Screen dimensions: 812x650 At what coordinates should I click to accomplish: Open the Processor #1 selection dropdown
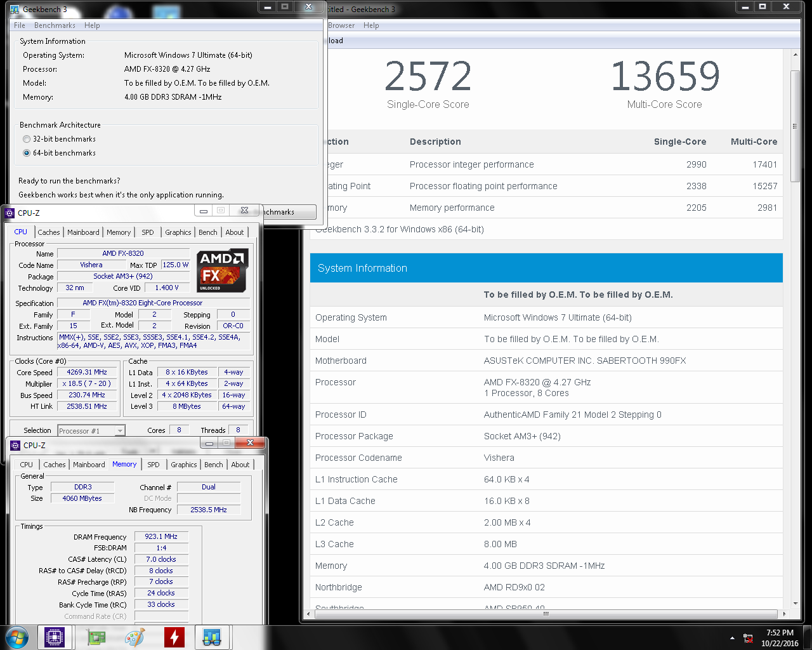[x=91, y=430]
